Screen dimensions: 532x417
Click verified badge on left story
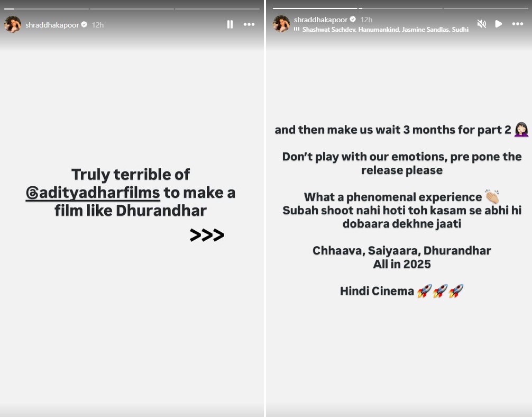point(84,24)
